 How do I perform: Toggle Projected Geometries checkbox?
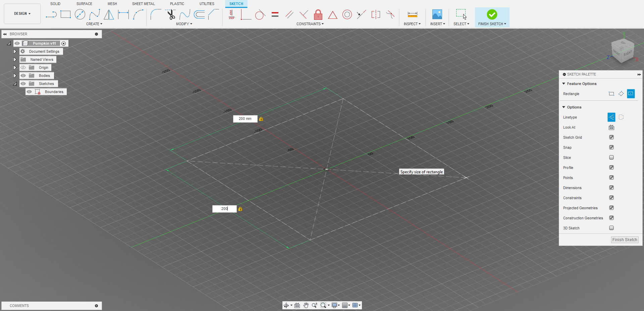tap(611, 208)
